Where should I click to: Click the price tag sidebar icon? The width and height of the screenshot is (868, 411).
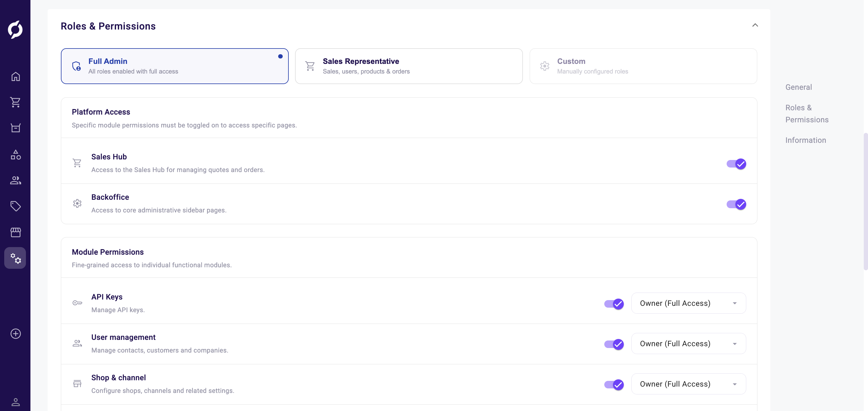[15, 206]
